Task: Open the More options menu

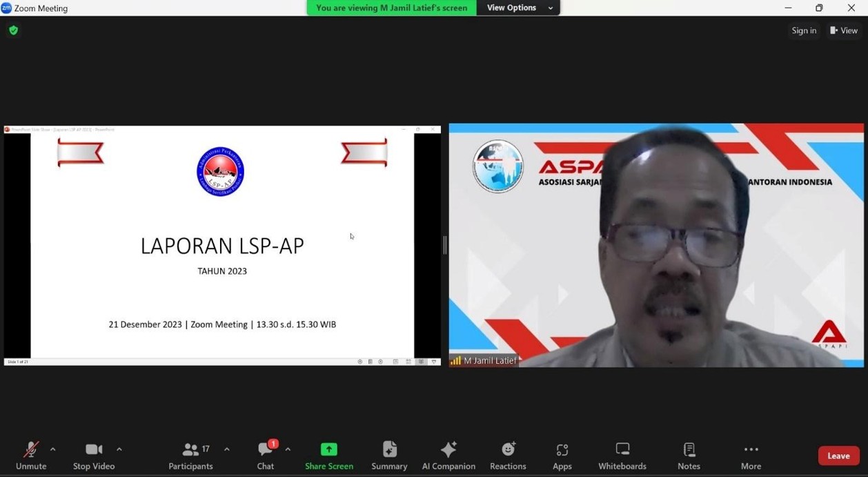Action: click(x=751, y=456)
